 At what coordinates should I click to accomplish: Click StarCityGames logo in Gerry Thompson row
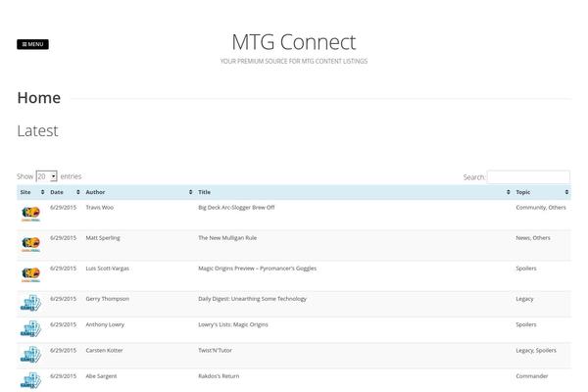tap(30, 303)
